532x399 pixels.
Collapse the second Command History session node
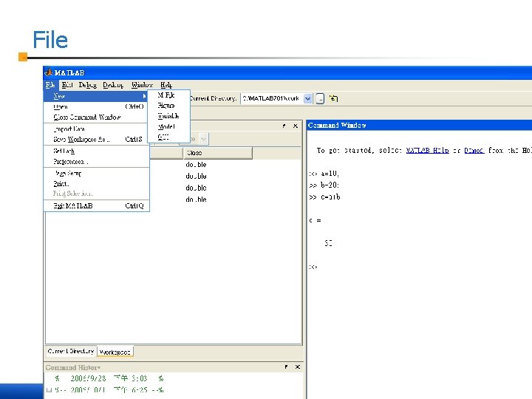(x=49, y=390)
